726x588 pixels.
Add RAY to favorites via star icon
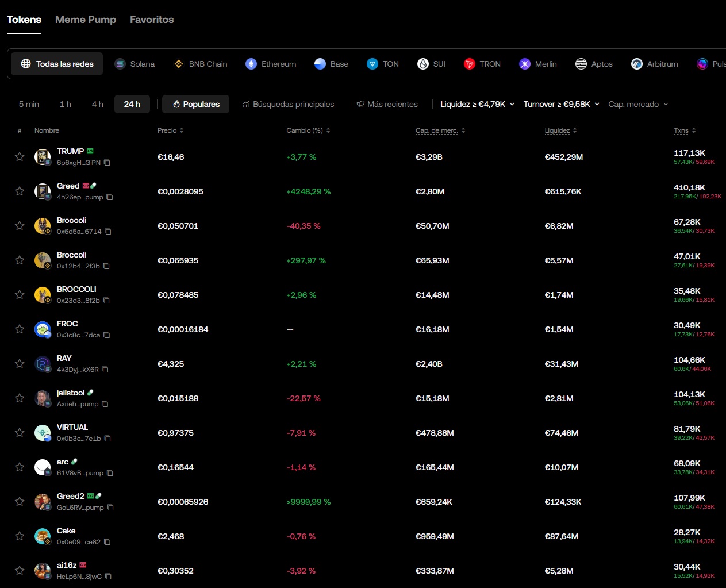point(19,363)
